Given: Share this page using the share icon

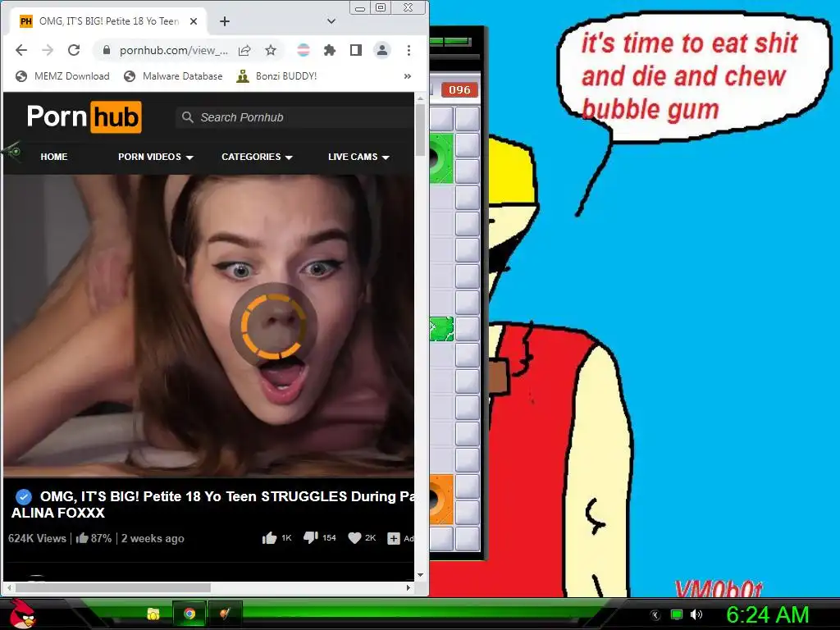Looking at the screenshot, I should tap(244, 50).
